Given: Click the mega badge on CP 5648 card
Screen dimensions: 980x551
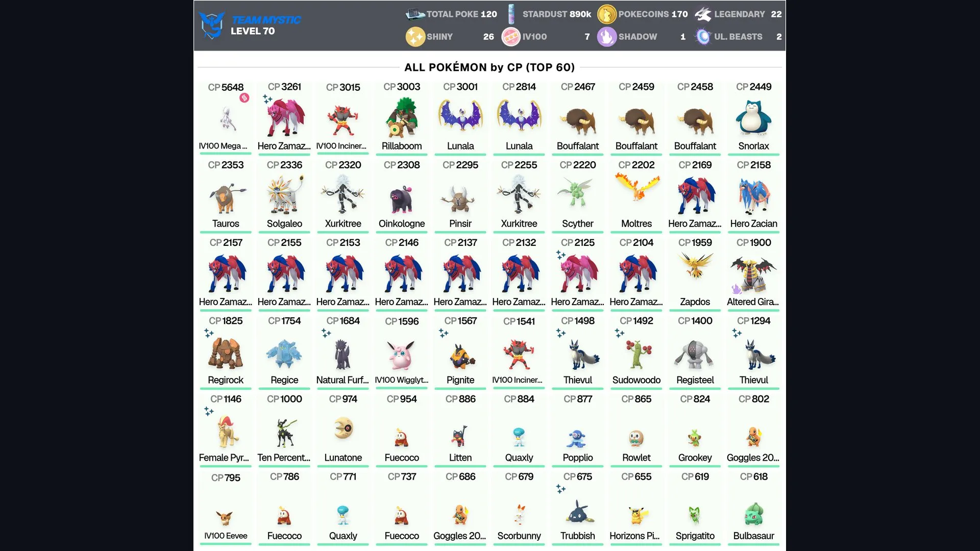Looking at the screenshot, I should (x=244, y=98).
